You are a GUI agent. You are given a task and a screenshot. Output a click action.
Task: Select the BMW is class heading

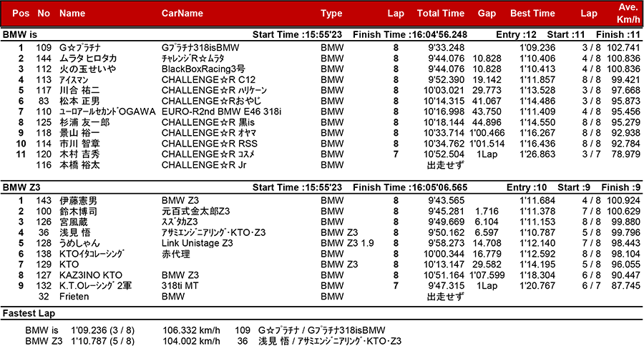tap(20, 34)
